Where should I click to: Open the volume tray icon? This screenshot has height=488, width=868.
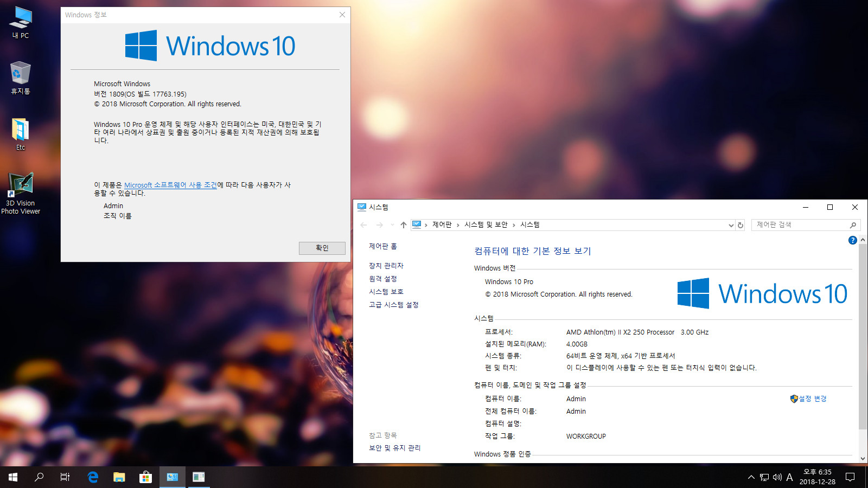(x=777, y=477)
